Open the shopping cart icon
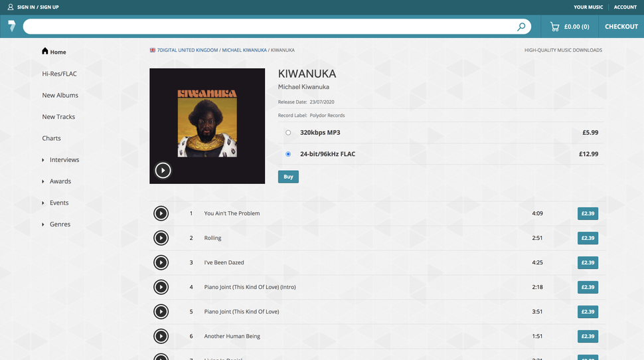The image size is (644, 360). pos(554,27)
